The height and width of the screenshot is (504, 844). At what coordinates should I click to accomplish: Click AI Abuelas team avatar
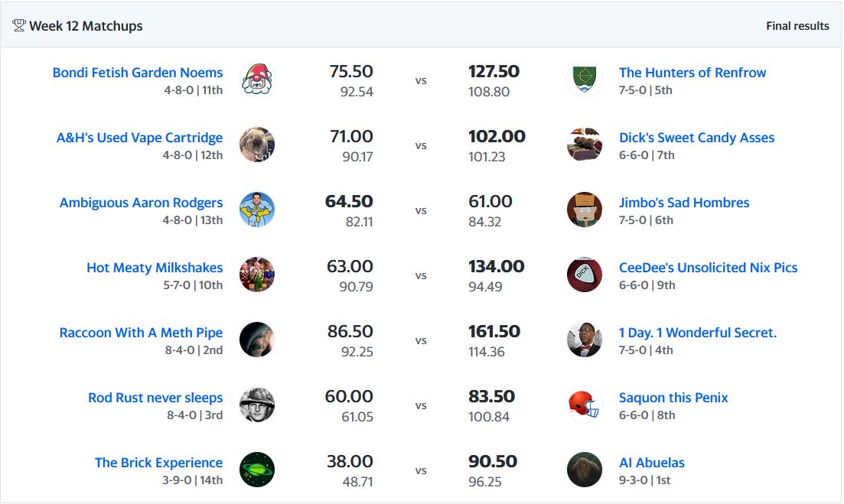click(x=585, y=470)
